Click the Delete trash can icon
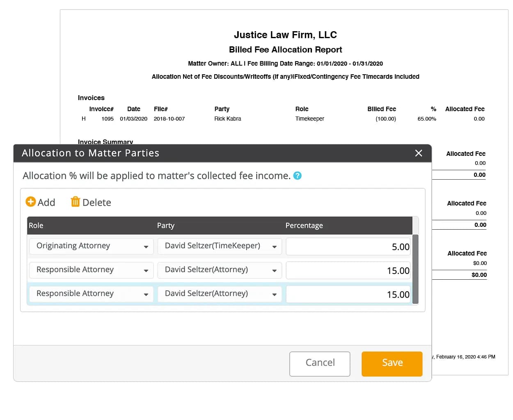 pos(76,201)
